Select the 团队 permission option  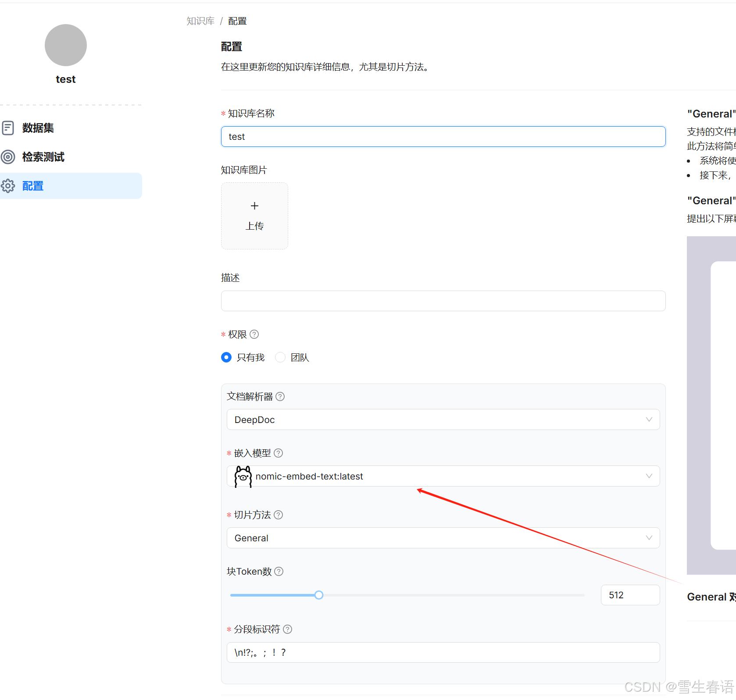click(x=280, y=357)
